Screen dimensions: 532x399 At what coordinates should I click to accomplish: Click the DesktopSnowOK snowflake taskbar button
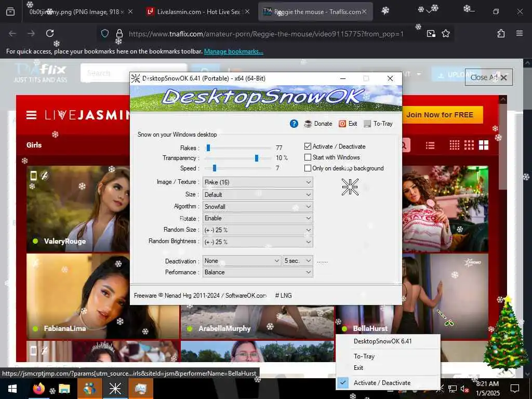115,389
